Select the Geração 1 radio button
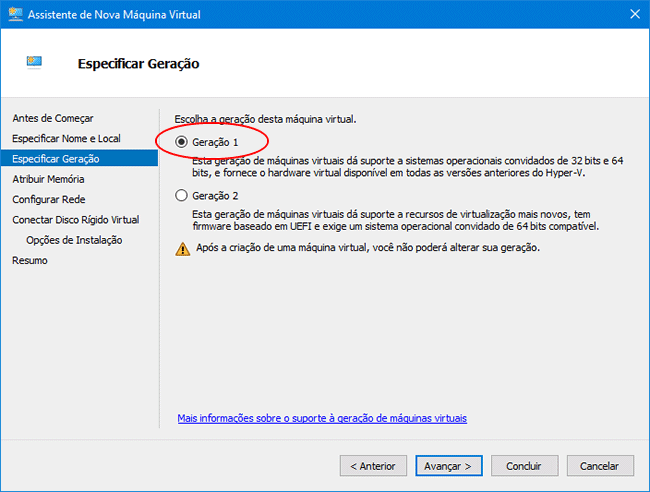The image size is (650, 492). coord(181,143)
